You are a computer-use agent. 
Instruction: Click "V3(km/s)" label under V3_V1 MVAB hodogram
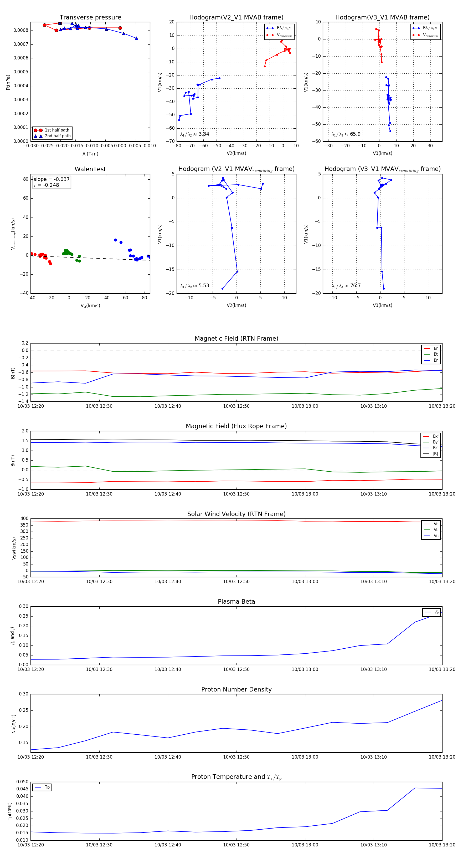[382, 153]
